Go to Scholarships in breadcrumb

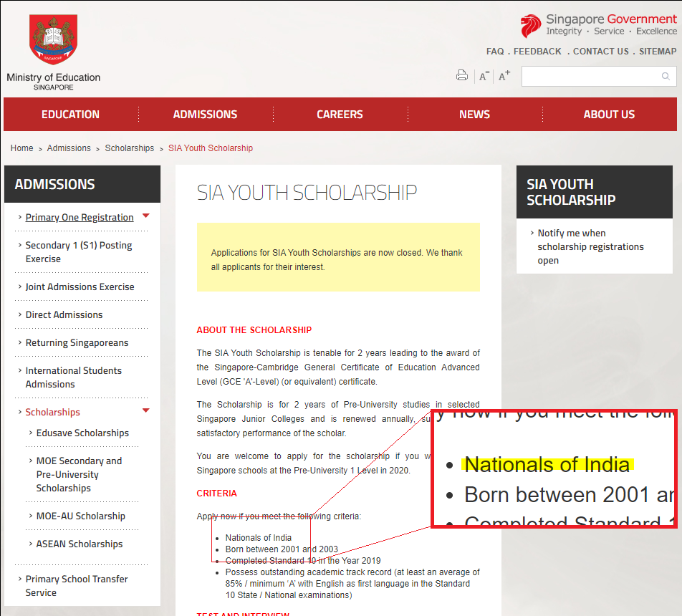pos(129,148)
